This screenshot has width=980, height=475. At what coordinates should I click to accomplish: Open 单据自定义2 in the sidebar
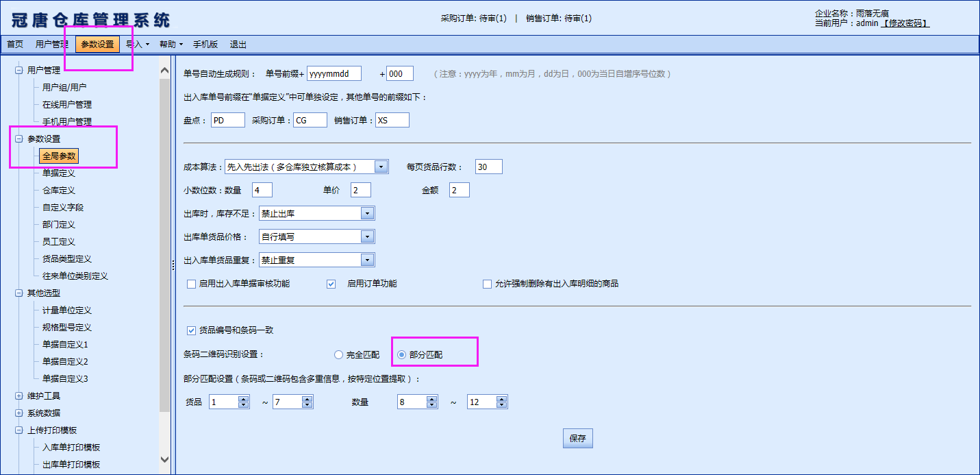pos(65,361)
